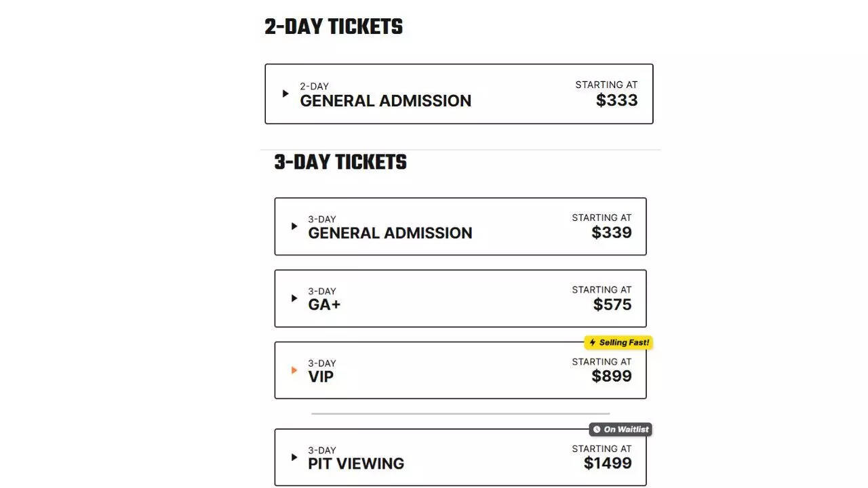The height and width of the screenshot is (488, 868).
Task: Expand the 3-Day General Admission arrow
Action: pos(294,226)
